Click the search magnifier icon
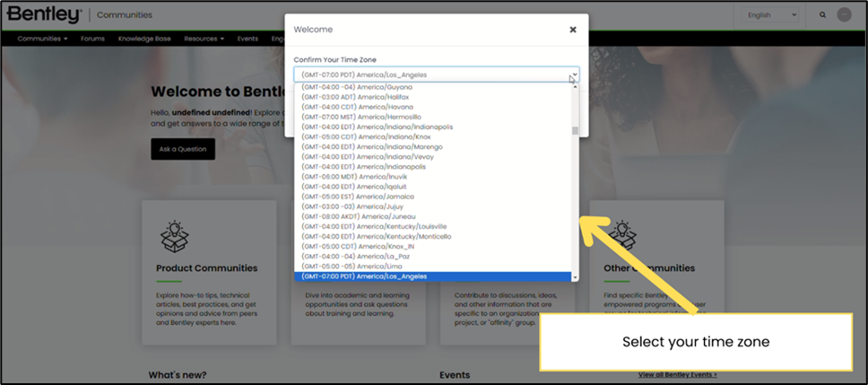This screenshot has width=868, height=385. (822, 15)
